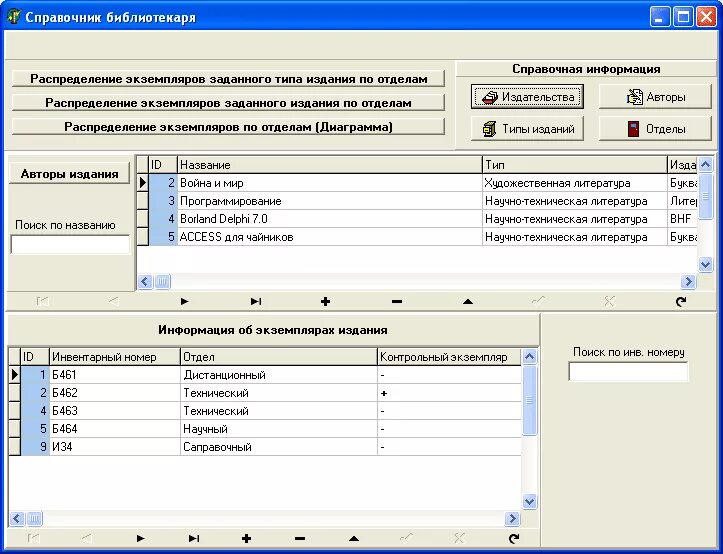Click the editions grid vertical scrollbar thumb
723x554 pixels.
[x=705, y=196]
